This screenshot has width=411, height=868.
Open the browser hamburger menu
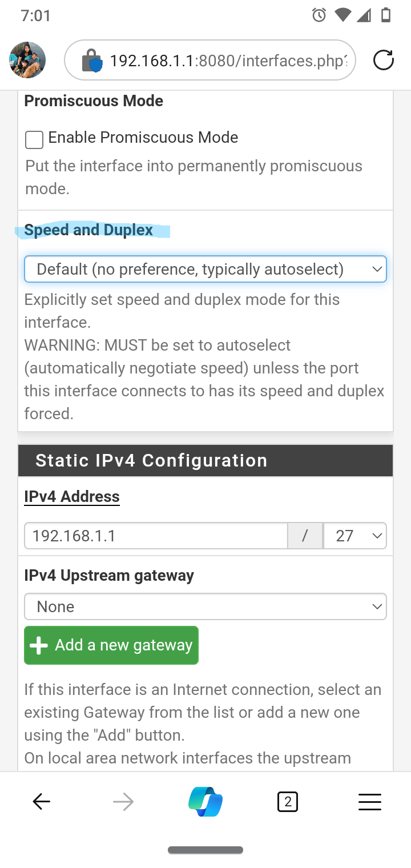pos(370,802)
